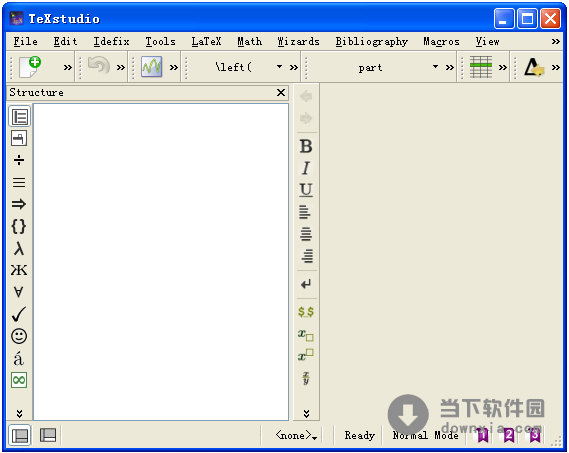The image size is (569, 453).
Task: Jump to bookmark 1 in status bar
Action: [x=483, y=435]
